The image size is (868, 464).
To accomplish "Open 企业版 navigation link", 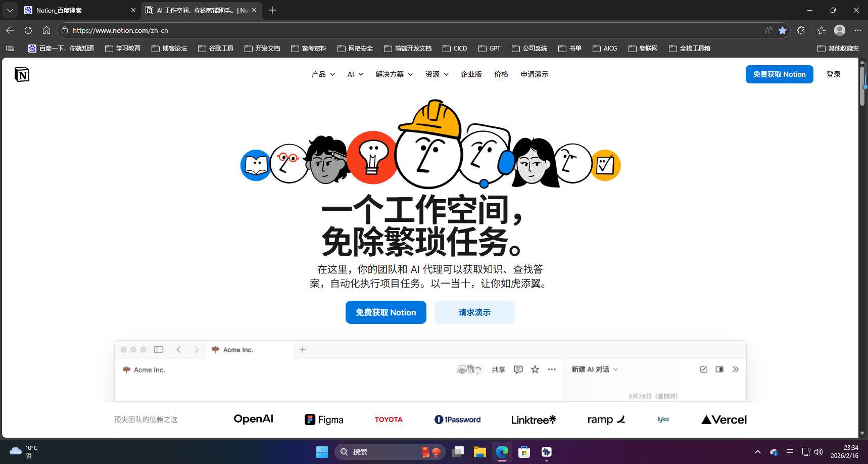I will pyautogui.click(x=471, y=74).
